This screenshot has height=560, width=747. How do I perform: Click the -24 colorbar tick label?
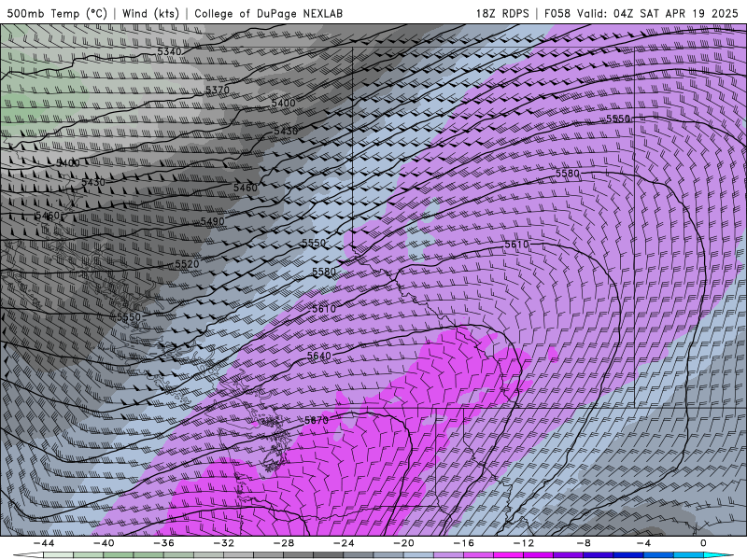click(x=344, y=543)
